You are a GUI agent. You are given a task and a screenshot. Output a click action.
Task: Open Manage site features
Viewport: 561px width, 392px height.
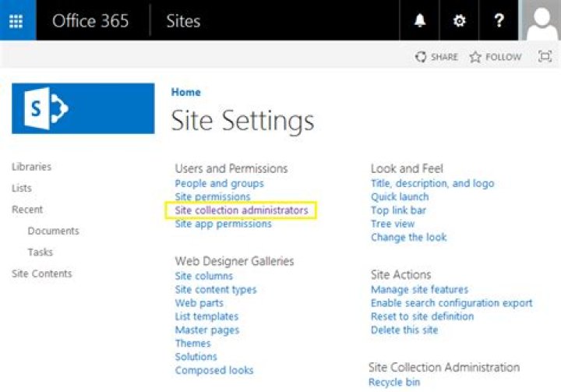coord(420,289)
